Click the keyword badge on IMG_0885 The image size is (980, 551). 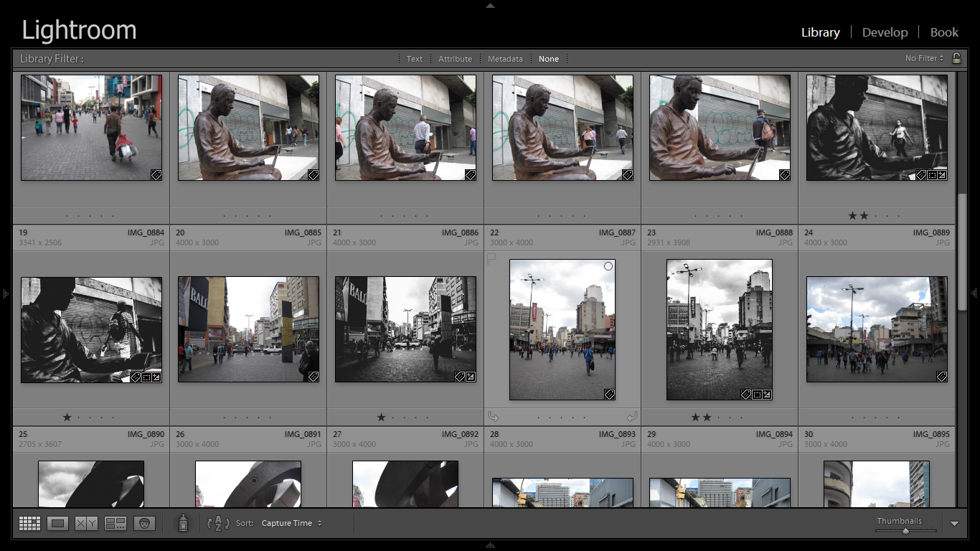(x=314, y=377)
